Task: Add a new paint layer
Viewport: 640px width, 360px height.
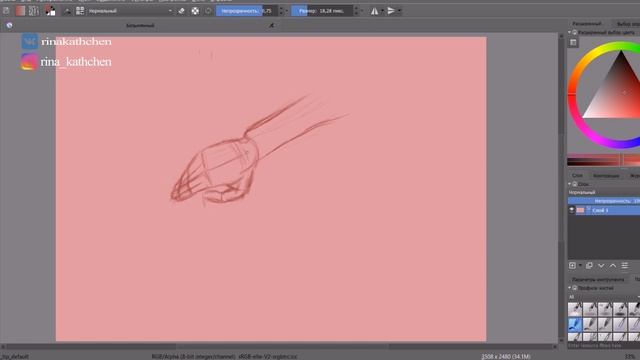Action: pyautogui.click(x=572, y=266)
